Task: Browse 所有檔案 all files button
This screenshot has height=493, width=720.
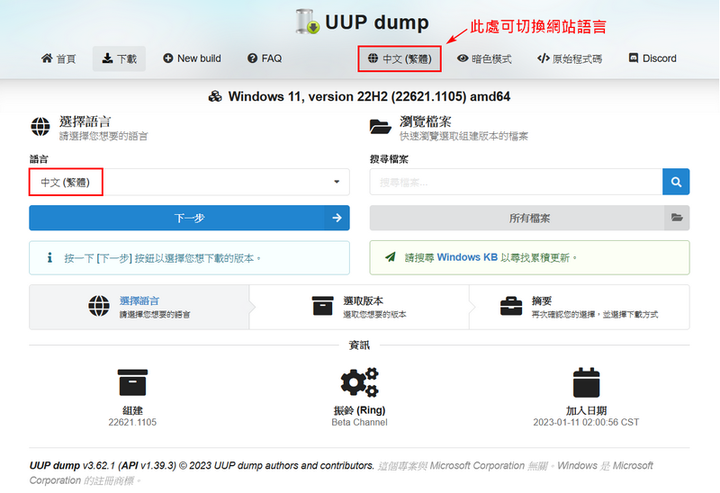Action: coord(529,218)
